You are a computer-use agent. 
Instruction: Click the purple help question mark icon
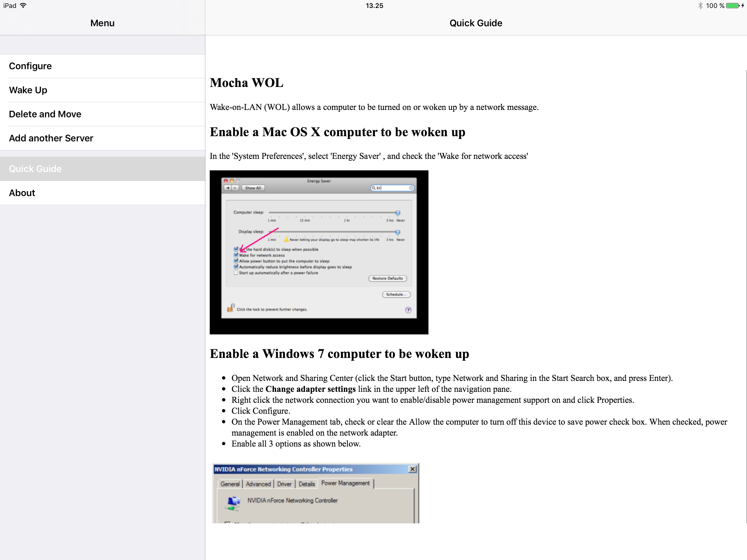tap(408, 310)
